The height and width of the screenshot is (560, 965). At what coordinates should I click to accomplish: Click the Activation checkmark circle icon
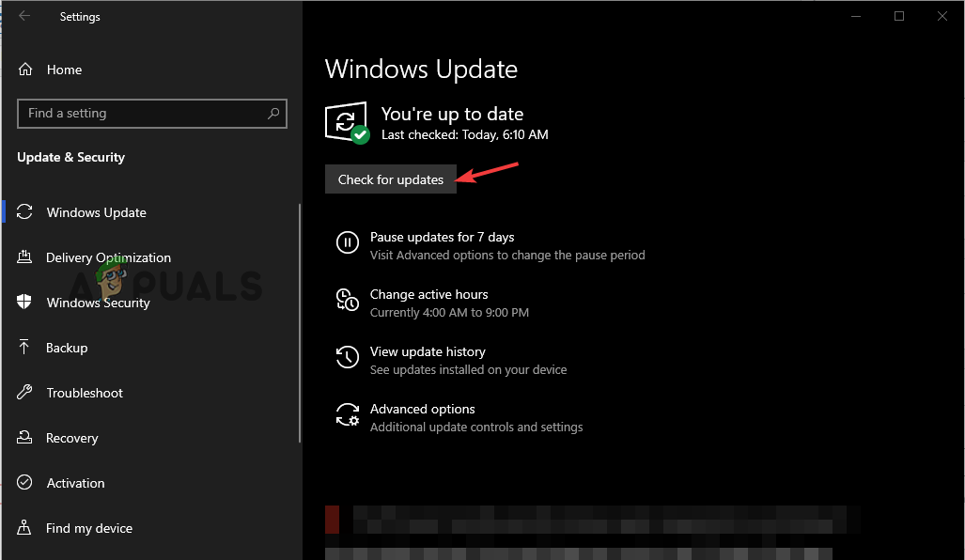(24, 482)
